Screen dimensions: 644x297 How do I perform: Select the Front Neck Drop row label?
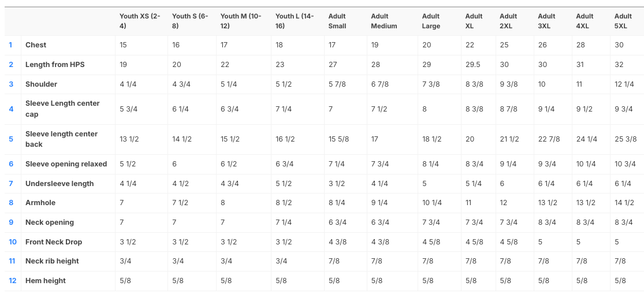54,242
